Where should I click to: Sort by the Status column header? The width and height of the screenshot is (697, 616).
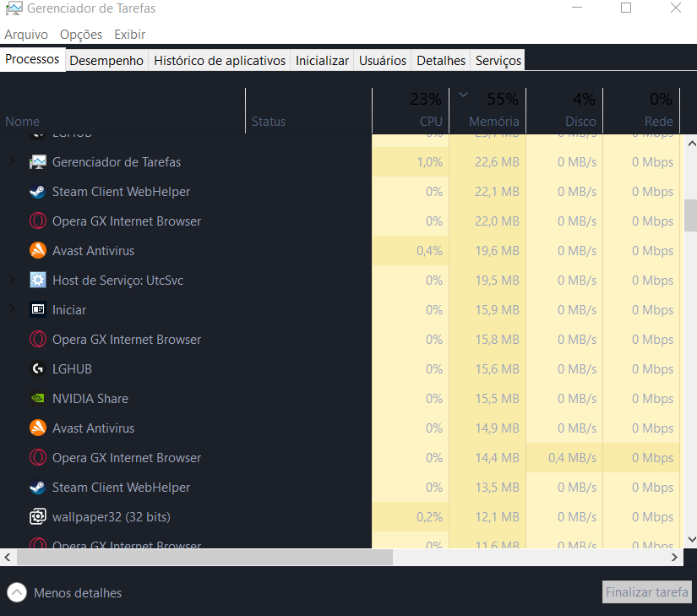[308, 111]
